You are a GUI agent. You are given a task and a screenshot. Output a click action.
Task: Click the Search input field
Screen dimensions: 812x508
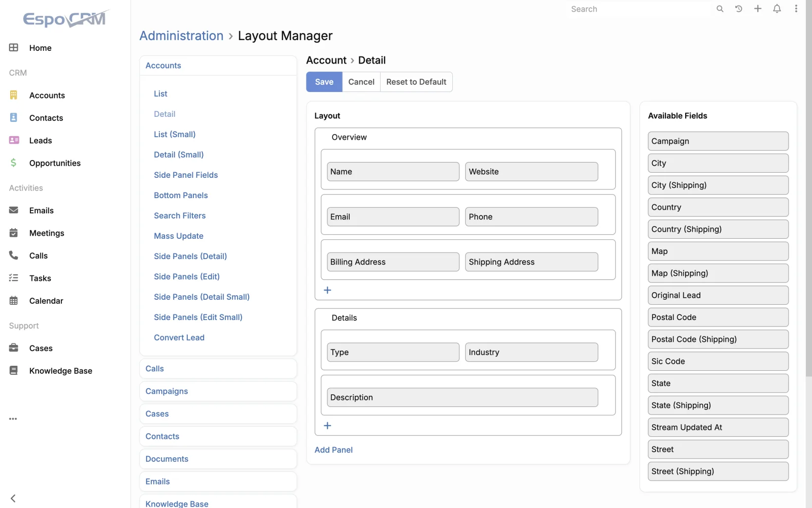639,9
